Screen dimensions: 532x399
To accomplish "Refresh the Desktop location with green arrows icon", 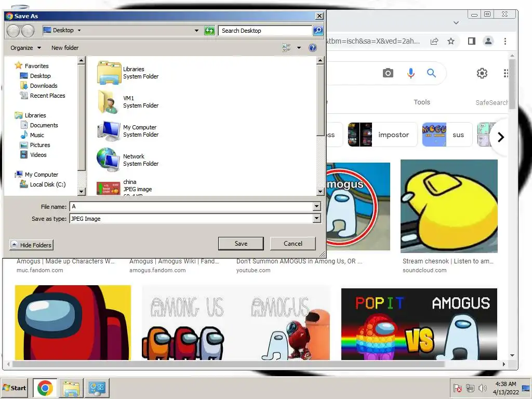I will tap(210, 31).
